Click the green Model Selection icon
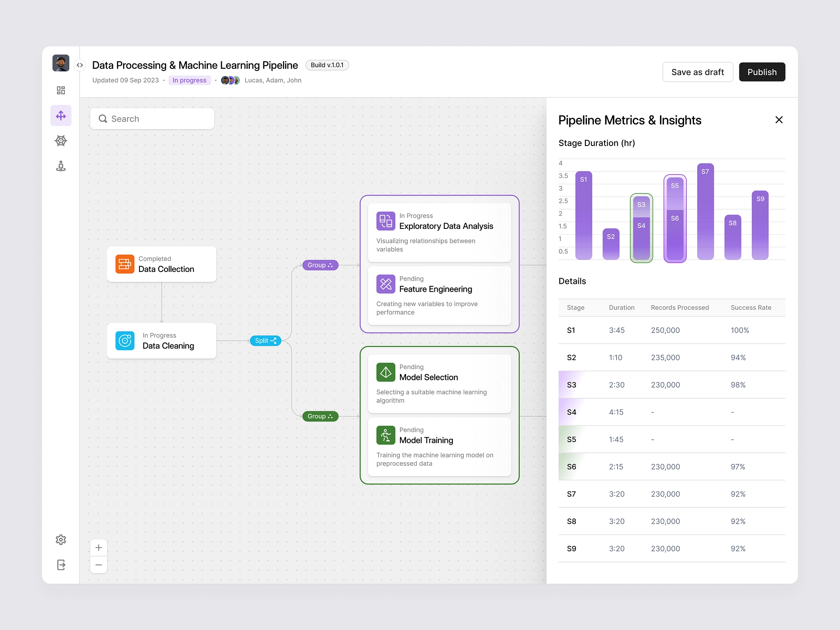Viewport: 840px width, 630px height. tap(386, 372)
